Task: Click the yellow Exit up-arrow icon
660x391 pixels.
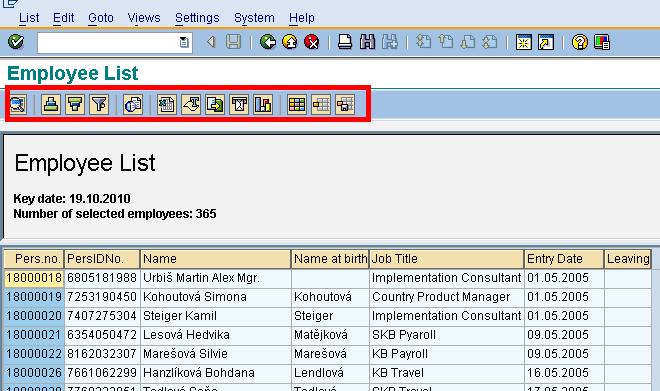Action: [x=290, y=42]
